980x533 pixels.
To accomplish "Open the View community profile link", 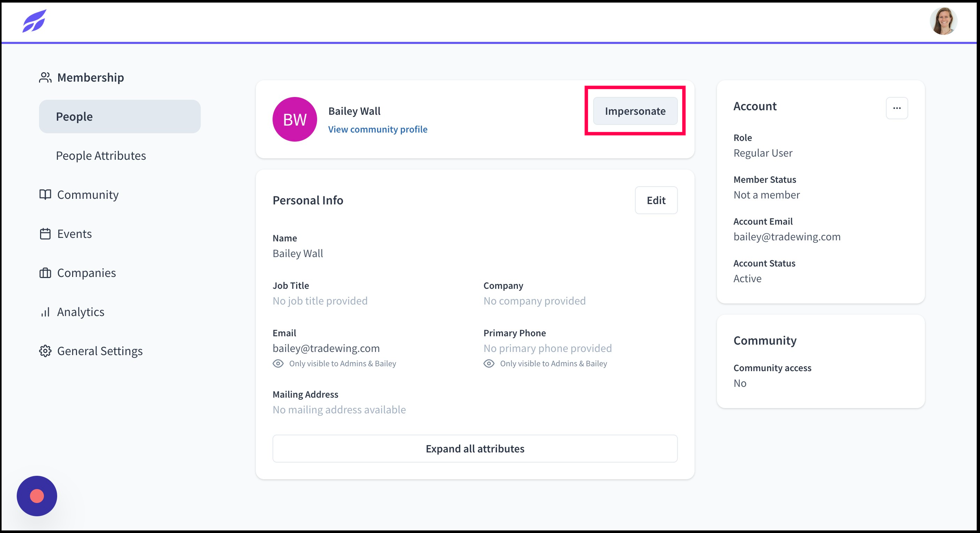I will click(378, 129).
